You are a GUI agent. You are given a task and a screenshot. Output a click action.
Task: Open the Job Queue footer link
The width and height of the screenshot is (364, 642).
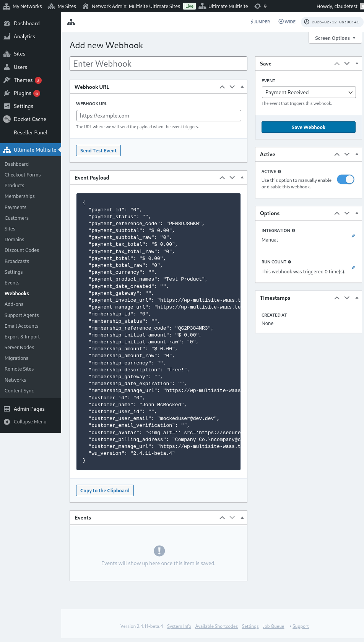click(x=273, y=626)
